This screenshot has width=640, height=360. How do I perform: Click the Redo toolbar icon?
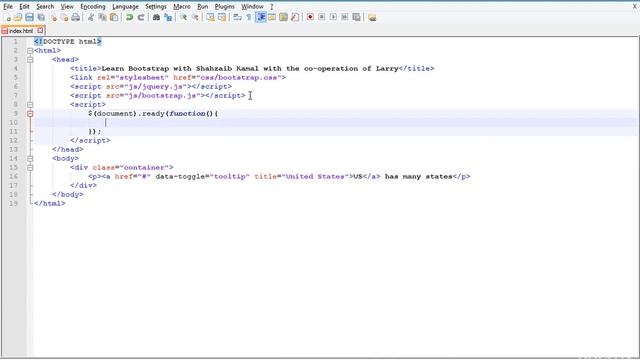(141, 17)
